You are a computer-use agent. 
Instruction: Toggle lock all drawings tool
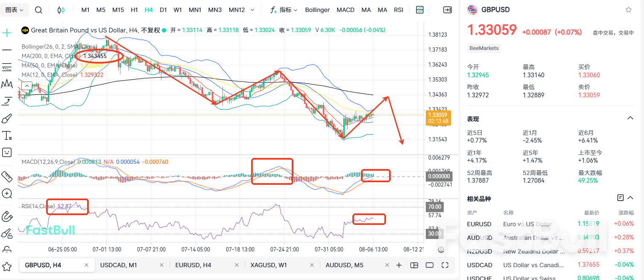click(7, 233)
